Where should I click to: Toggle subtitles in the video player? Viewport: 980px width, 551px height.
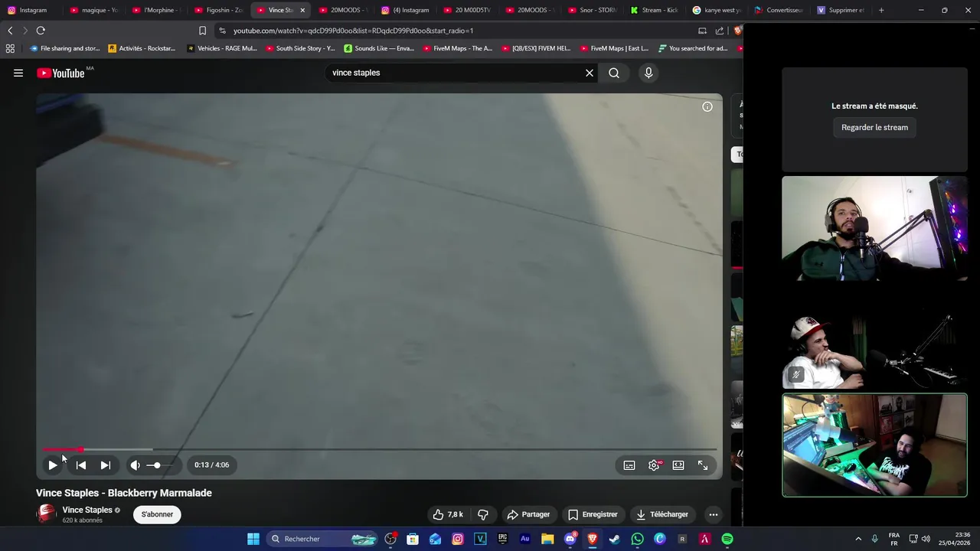tap(629, 465)
